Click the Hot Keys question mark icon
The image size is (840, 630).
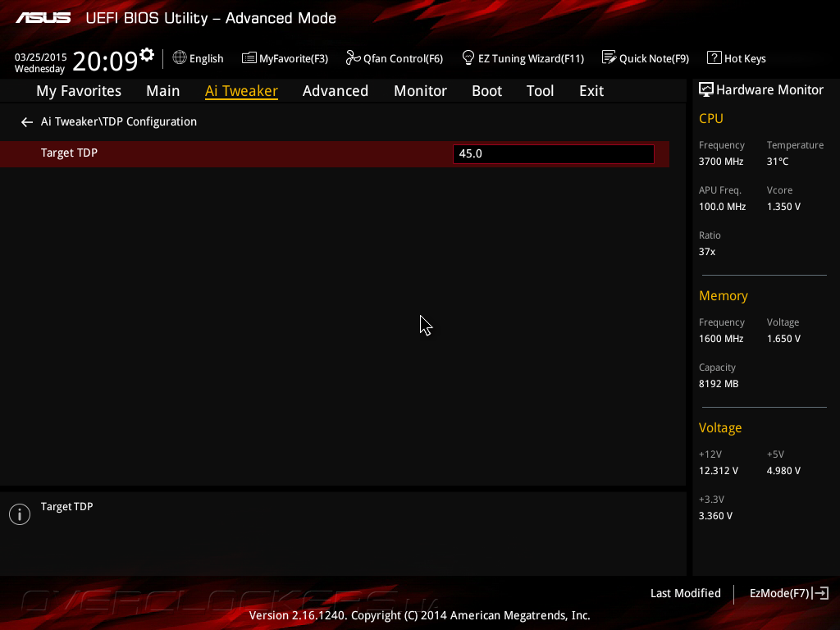pos(714,57)
